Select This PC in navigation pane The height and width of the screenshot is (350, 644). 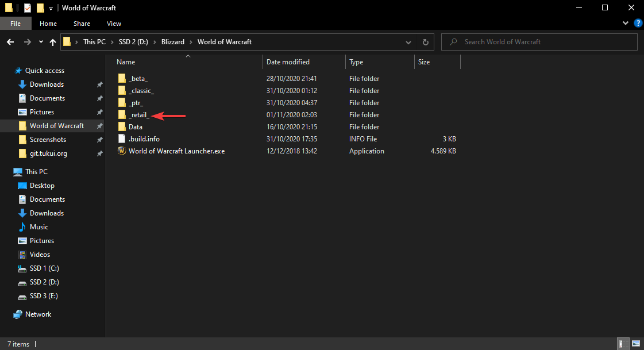point(36,172)
